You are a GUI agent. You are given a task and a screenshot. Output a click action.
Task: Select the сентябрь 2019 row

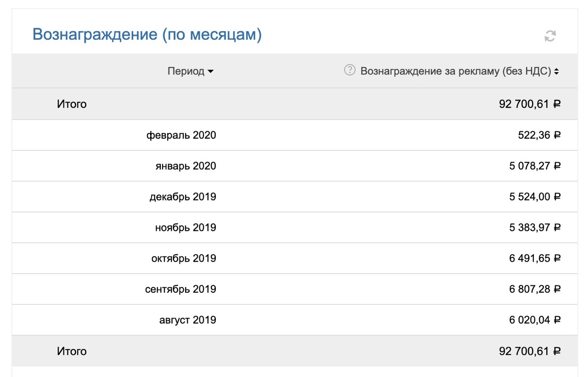click(181, 289)
